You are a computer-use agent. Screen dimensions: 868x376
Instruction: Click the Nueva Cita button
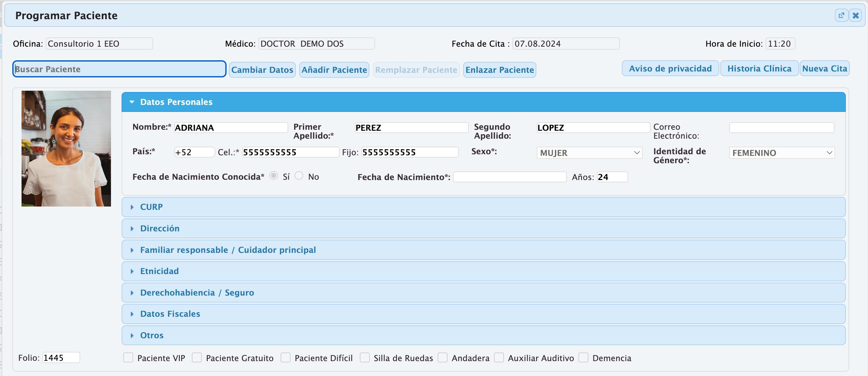(x=825, y=68)
